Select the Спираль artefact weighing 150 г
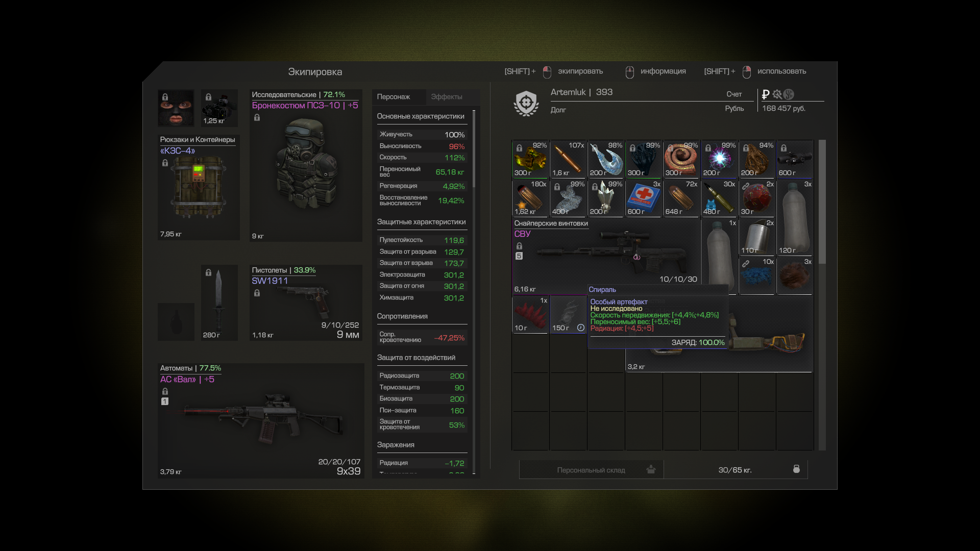Viewport: 980px width, 551px height. pyautogui.click(x=568, y=314)
